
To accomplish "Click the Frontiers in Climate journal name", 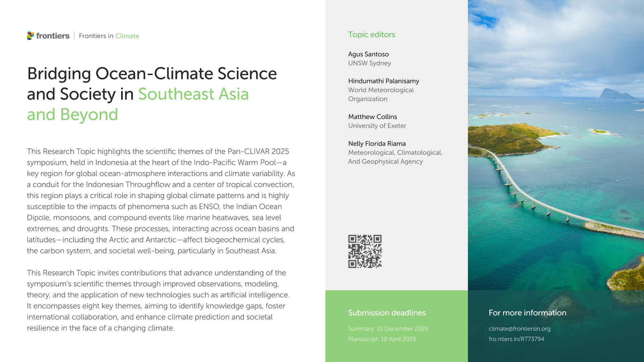I will pos(109,36).
